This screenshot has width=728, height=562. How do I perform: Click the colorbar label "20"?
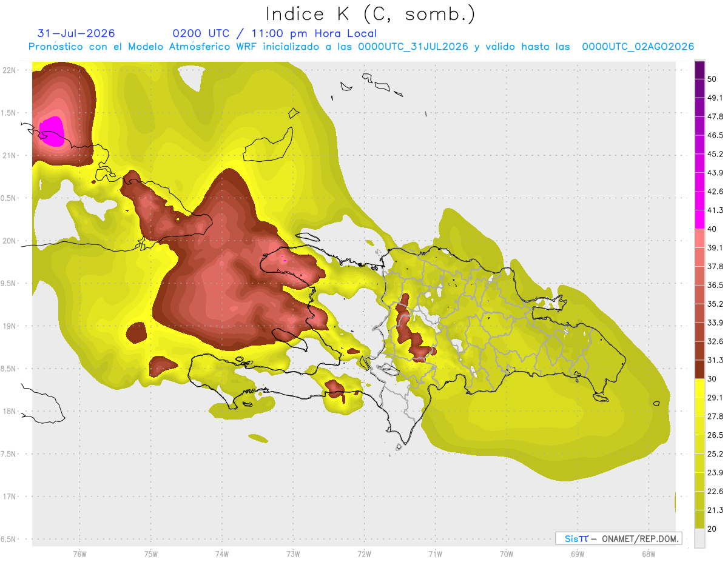(712, 529)
